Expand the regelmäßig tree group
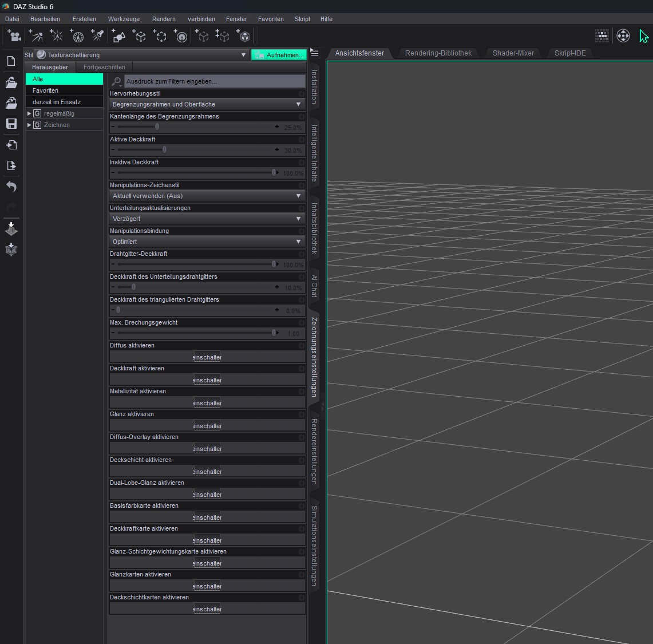 pos(29,113)
